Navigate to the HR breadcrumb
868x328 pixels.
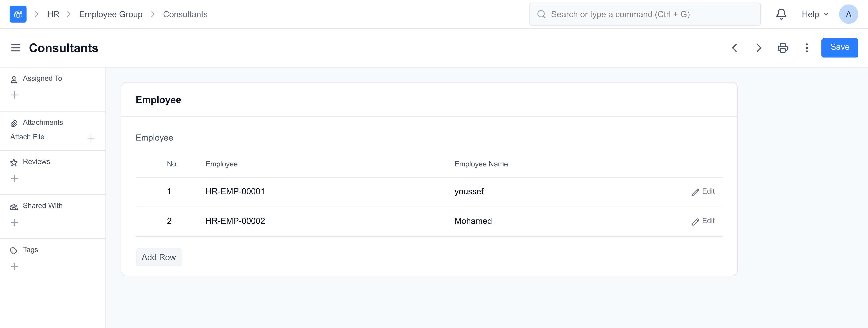click(53, 14)
